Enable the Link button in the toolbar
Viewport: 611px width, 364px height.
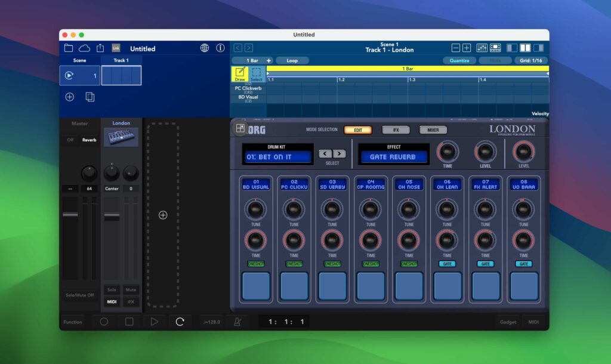coord(115,48)
